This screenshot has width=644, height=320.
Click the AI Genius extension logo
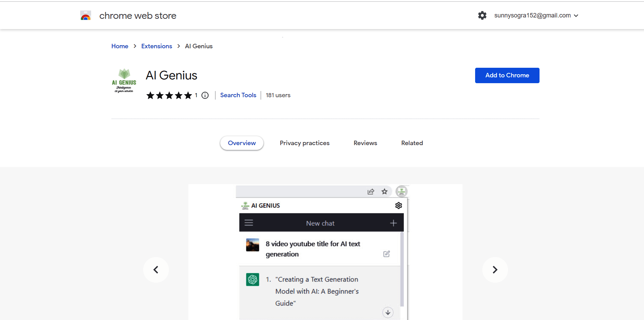coord(124,81)
